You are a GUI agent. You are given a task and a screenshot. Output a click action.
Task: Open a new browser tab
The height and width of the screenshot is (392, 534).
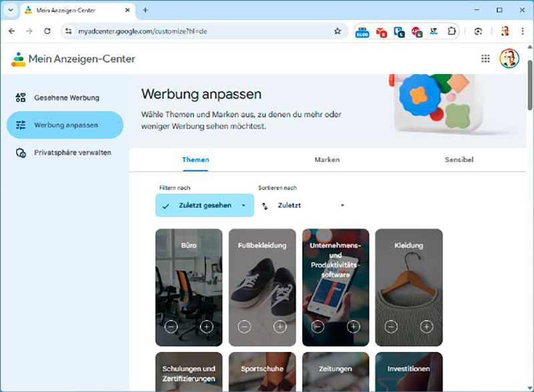[x=146, y=10]
